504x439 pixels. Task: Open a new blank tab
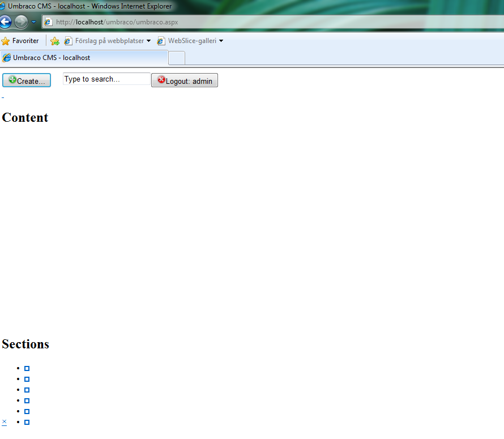click(177, 58)
